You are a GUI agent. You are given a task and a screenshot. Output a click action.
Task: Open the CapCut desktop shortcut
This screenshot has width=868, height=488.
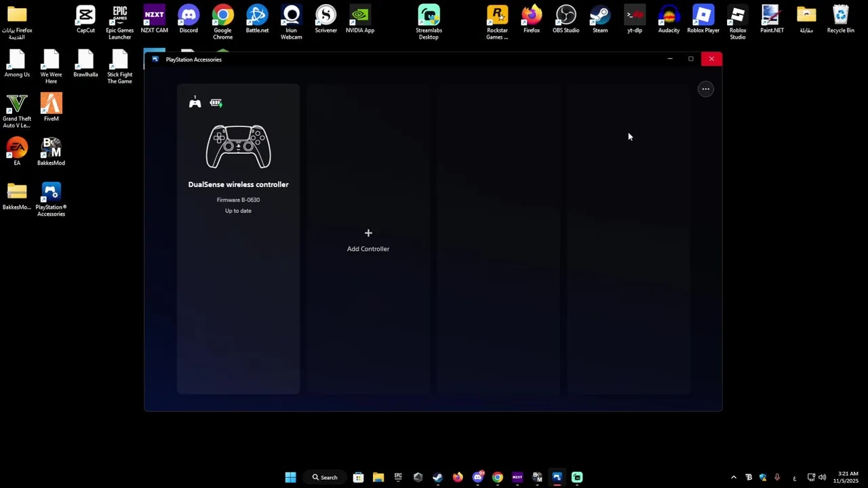coord(85,20)
